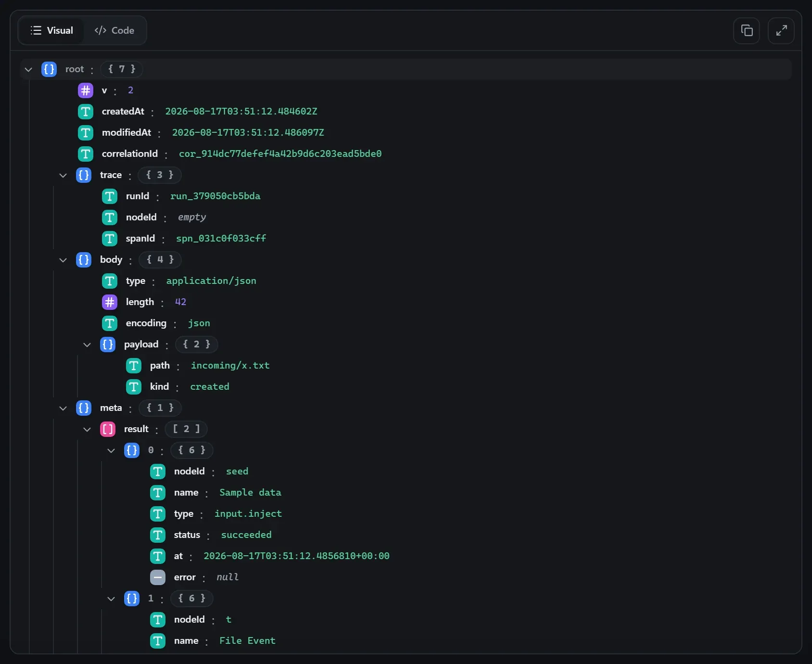Click the object icon of result item 0
812x664 pixels.
132,450
